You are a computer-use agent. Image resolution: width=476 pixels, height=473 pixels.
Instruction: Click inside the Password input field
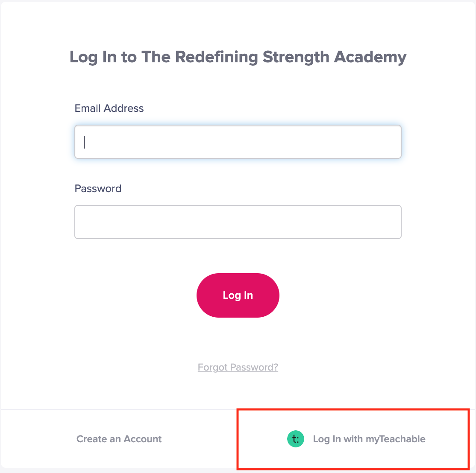[238, 222]
